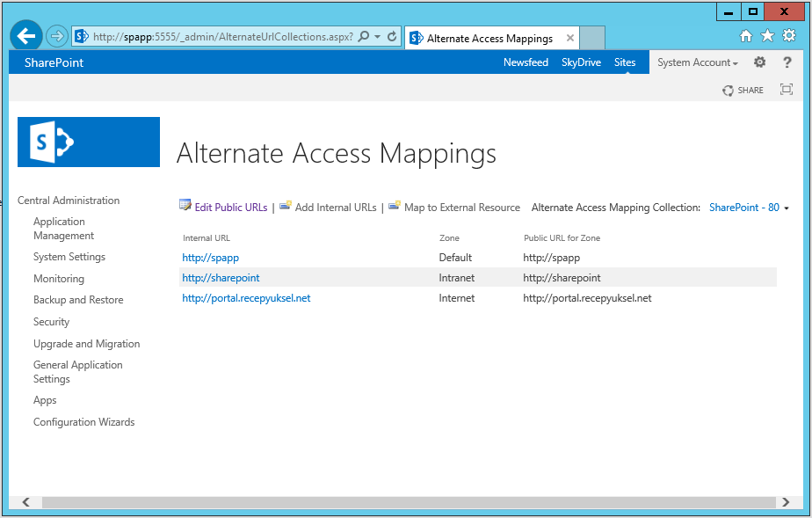812x518 pixels.
Task: Click the Alternate Access Mappings page title
Action: (x=337, y=154)
